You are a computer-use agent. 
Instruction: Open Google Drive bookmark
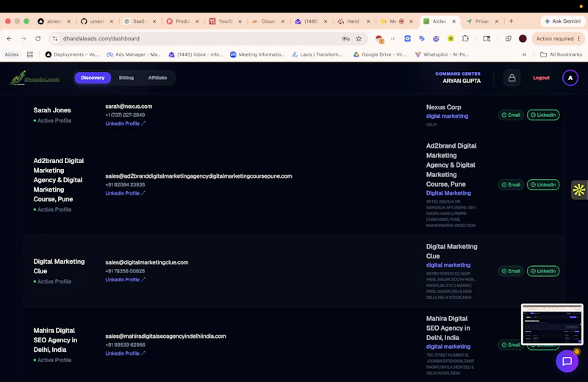pyautogui.click(x=380, y=54)
